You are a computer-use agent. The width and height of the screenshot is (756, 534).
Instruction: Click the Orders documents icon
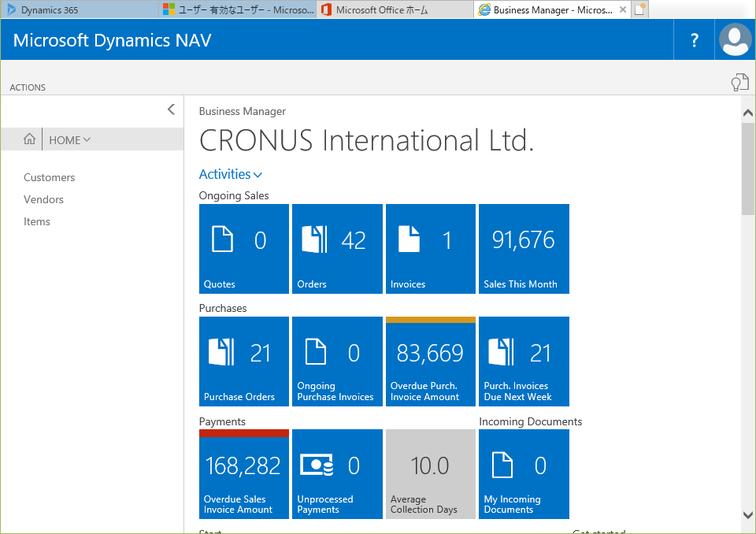(314, 239)
